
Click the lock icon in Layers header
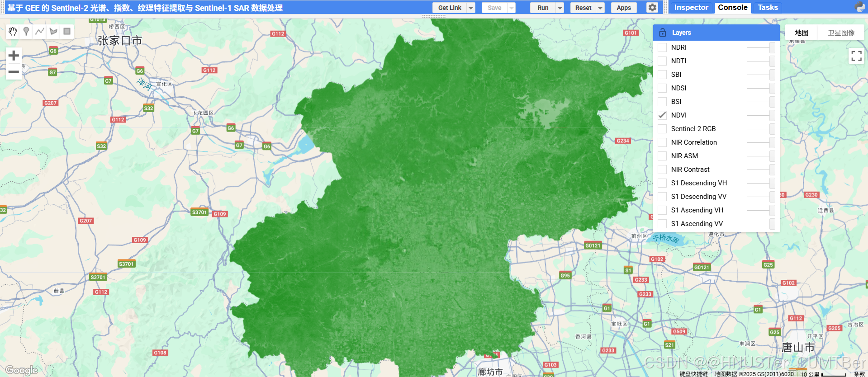(x=663, y=33)
